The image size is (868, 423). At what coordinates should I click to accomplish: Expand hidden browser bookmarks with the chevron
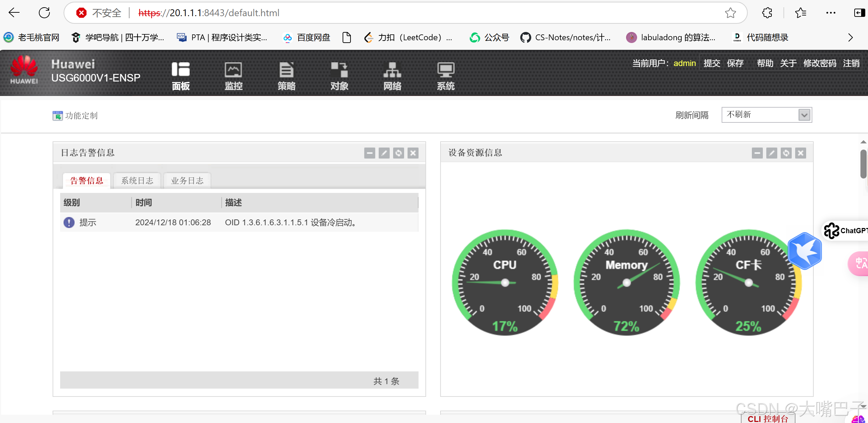coord(850,37)
